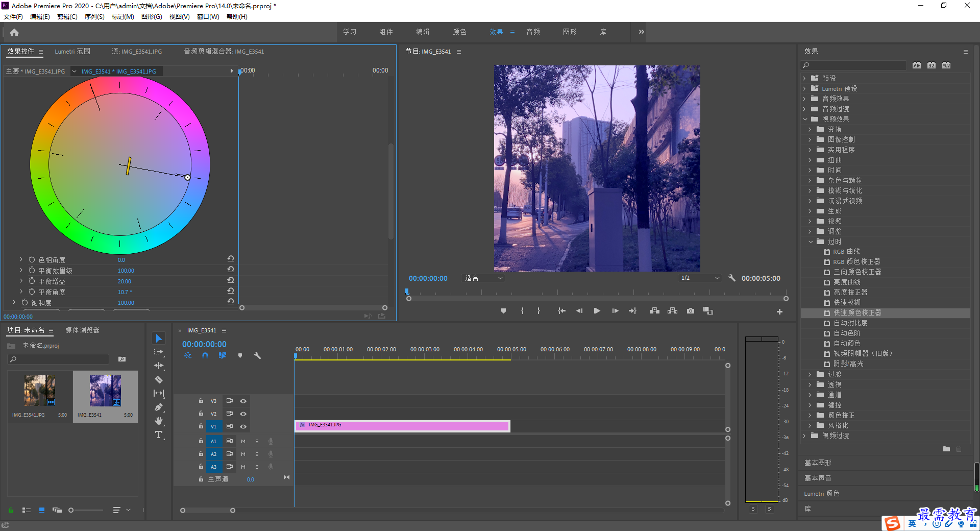Switch to the 颜色 workspace tab

pos(459,32)
